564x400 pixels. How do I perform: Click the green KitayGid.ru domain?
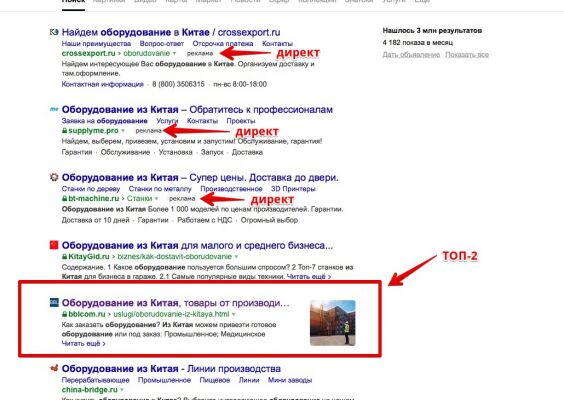pos(89,257)
